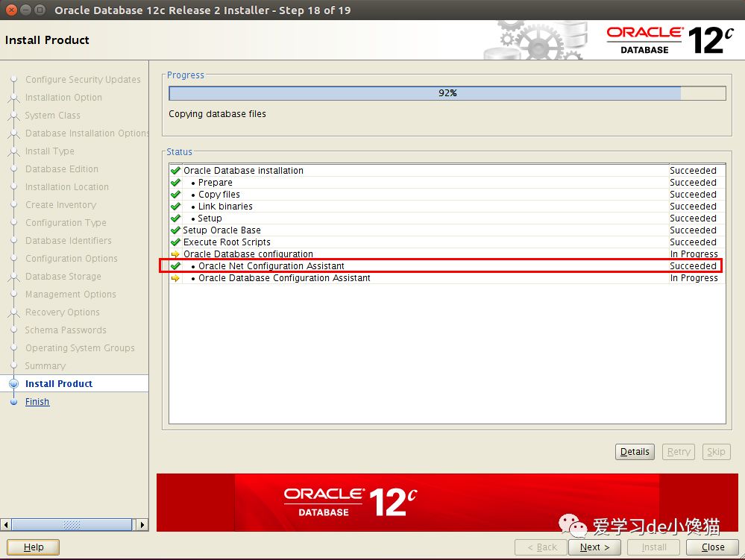Image resolution: width=745 pixels, height=560 pixels.
Task: Select Configuration Options step
Action: [72, 259]
